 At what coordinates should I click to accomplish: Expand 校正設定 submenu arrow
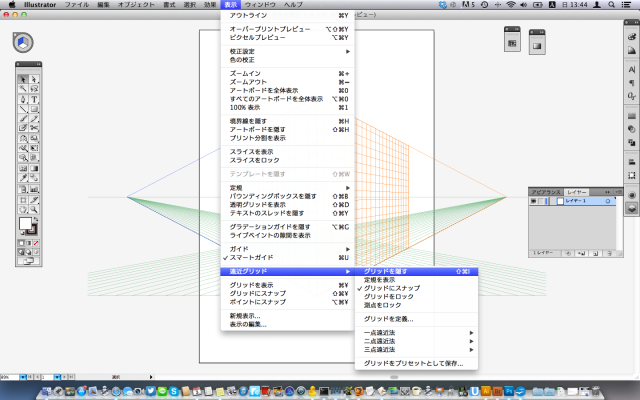348,51
